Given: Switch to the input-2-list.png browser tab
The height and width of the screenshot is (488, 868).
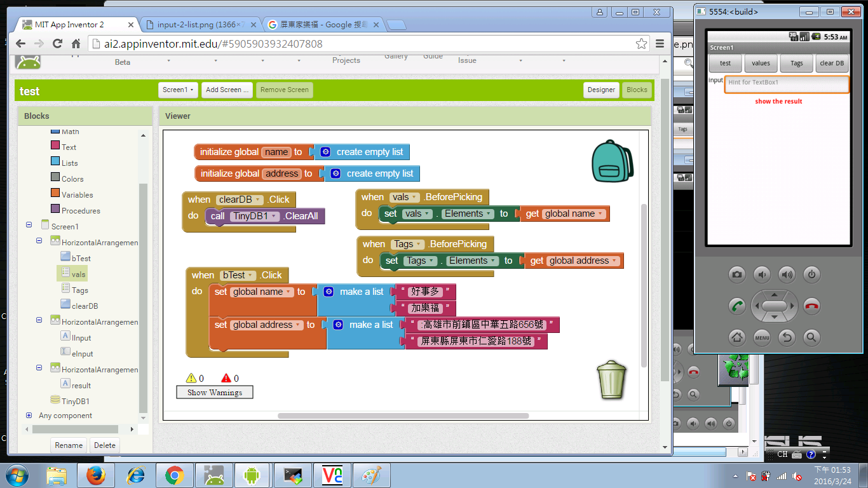Looking at the screenshot, I should click(x=197, y=25).
